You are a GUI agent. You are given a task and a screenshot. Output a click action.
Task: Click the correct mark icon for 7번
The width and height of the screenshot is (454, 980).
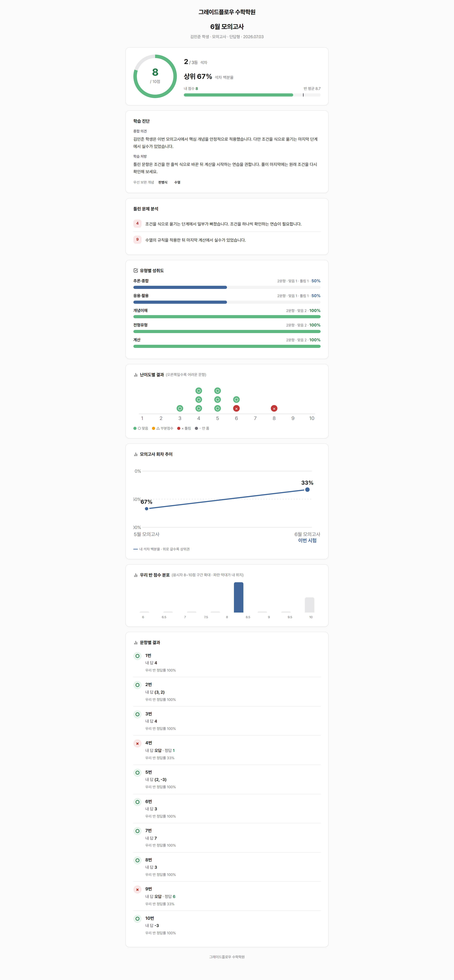tap(138, 831)
